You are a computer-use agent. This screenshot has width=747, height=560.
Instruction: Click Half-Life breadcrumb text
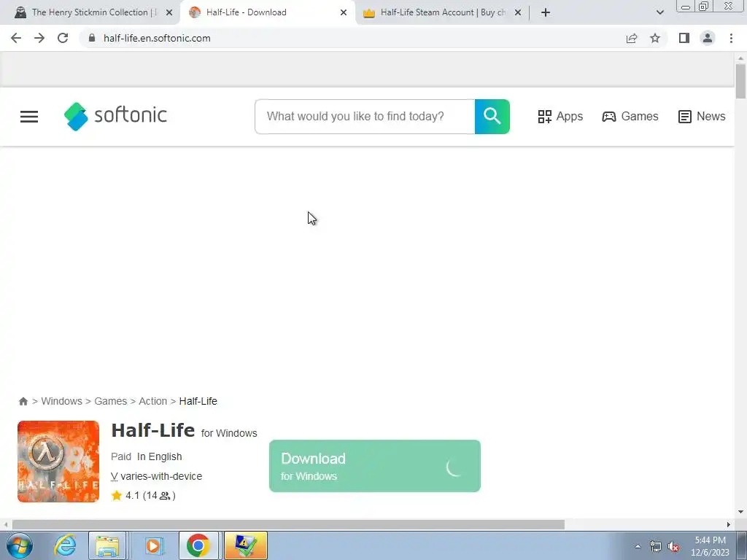pyautogui.click(x=198, y=401)
